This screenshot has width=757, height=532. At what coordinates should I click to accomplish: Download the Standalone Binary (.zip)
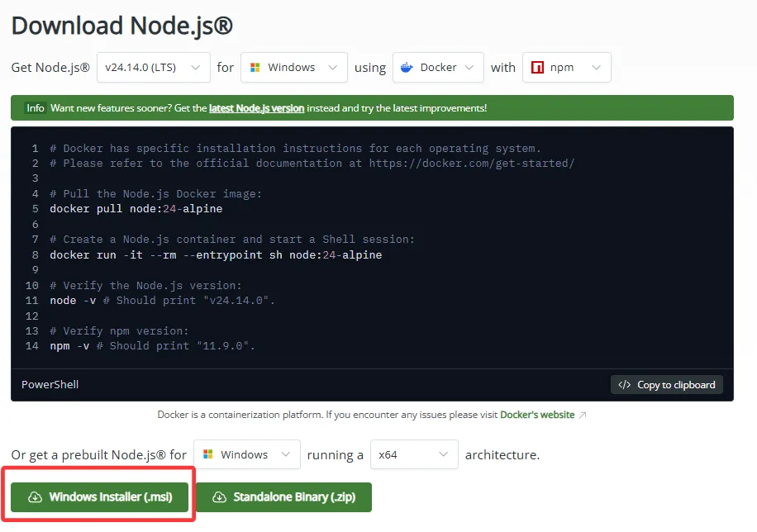click(x=284, y=496)
